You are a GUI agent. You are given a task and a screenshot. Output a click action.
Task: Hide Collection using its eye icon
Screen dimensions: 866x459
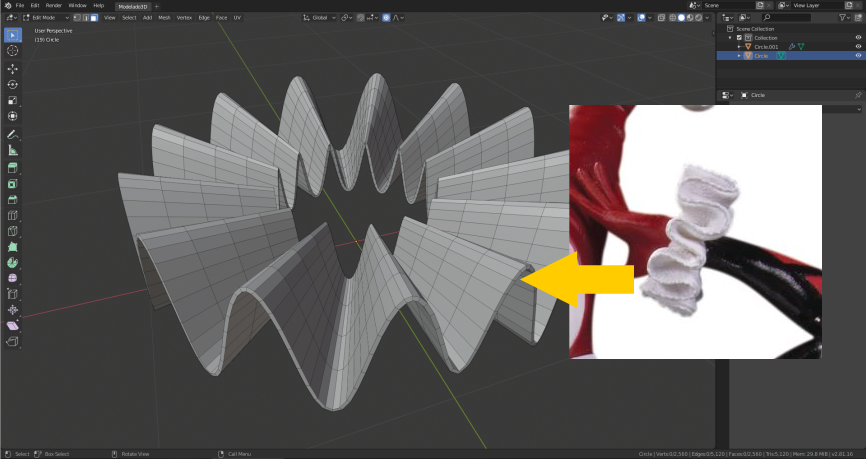coord(858,38)
